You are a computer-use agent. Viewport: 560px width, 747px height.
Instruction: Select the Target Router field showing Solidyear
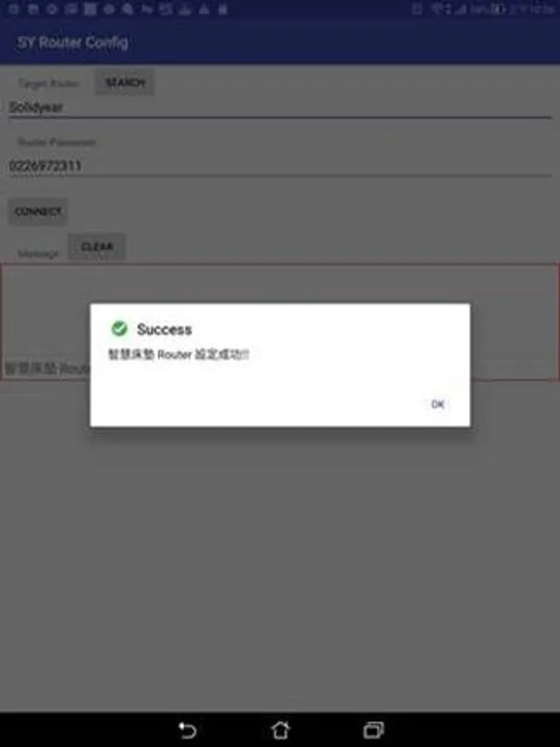(x=280, y=107)
